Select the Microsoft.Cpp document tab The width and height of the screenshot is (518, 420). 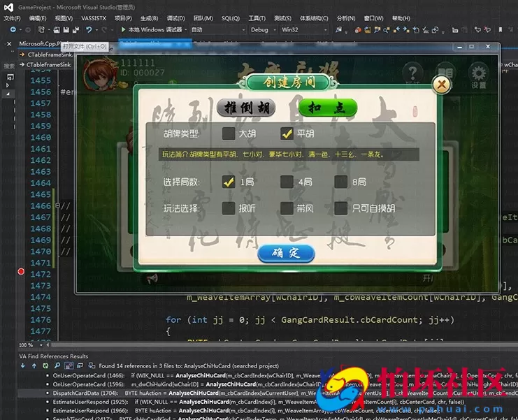40,43
